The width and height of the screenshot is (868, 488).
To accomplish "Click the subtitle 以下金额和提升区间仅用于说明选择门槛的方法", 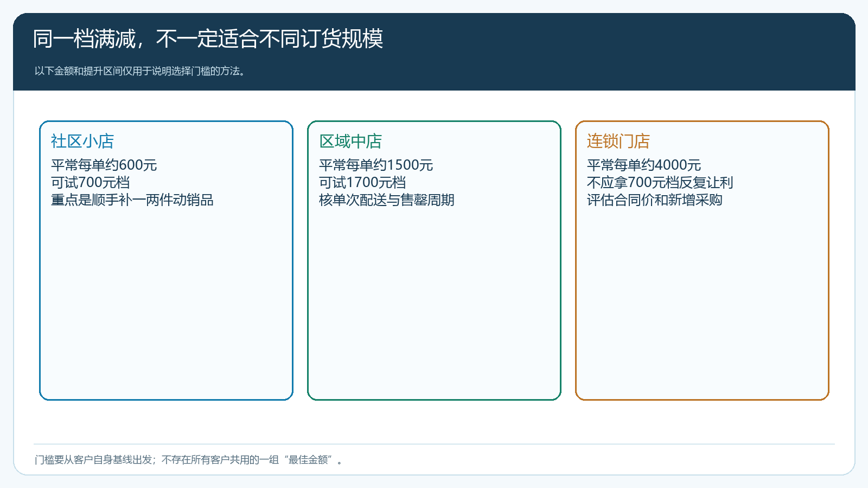I will [x=139, y=71].
